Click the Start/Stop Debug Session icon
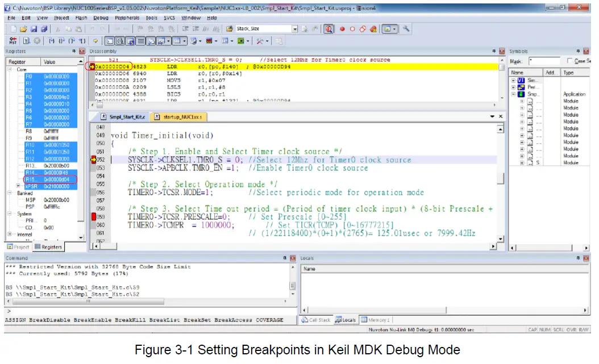The image size is (599, 364). click(328, 28)
